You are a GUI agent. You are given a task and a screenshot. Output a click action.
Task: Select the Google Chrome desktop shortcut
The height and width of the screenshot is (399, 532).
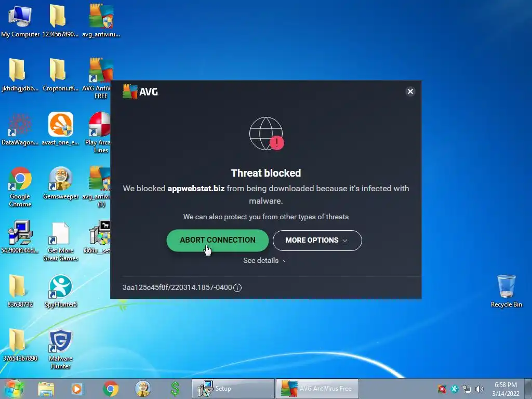[x=20, y=187]
